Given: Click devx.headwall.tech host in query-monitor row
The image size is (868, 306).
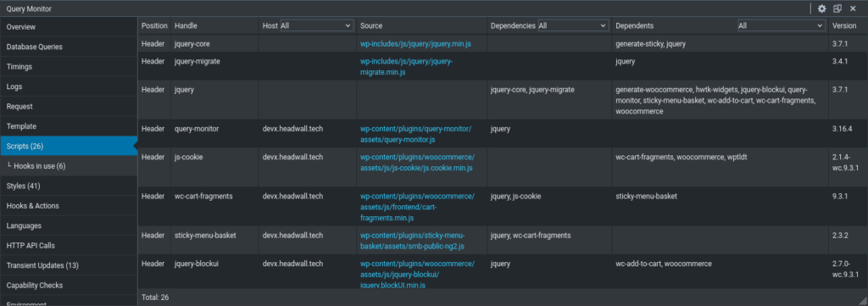Looking at the screenshot, I should [292, 129].
